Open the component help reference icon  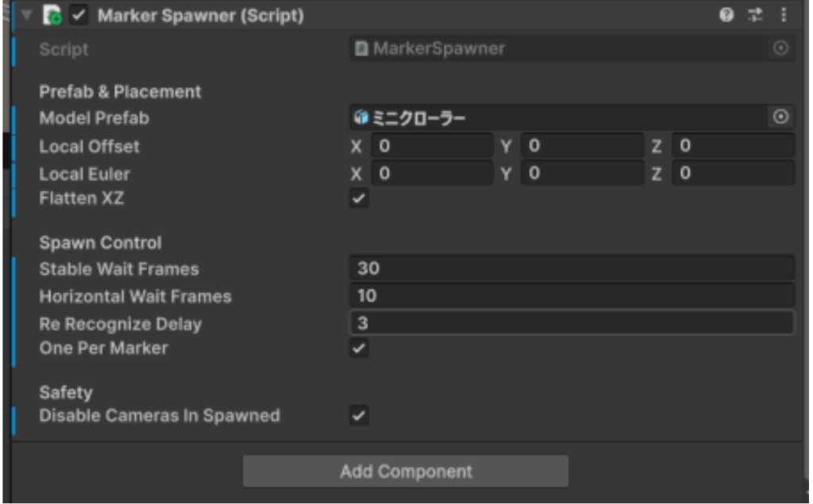726,15
